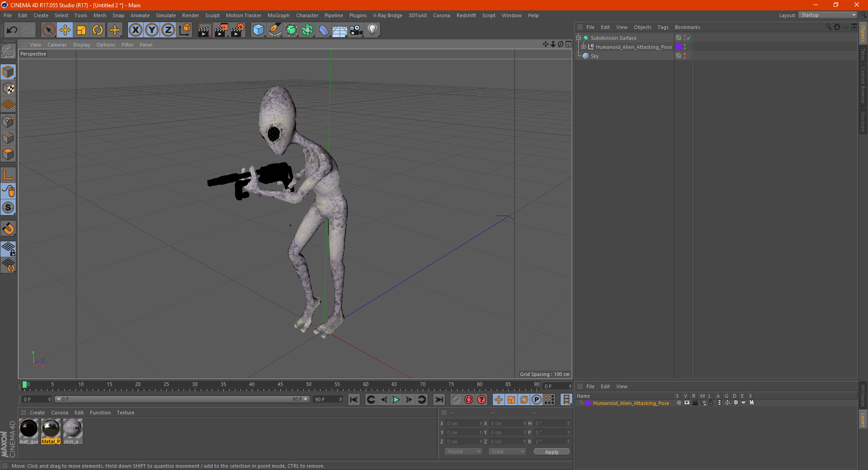Open the Layout Startup dropdown
This screenshot has width=868, height=470.
828,15
